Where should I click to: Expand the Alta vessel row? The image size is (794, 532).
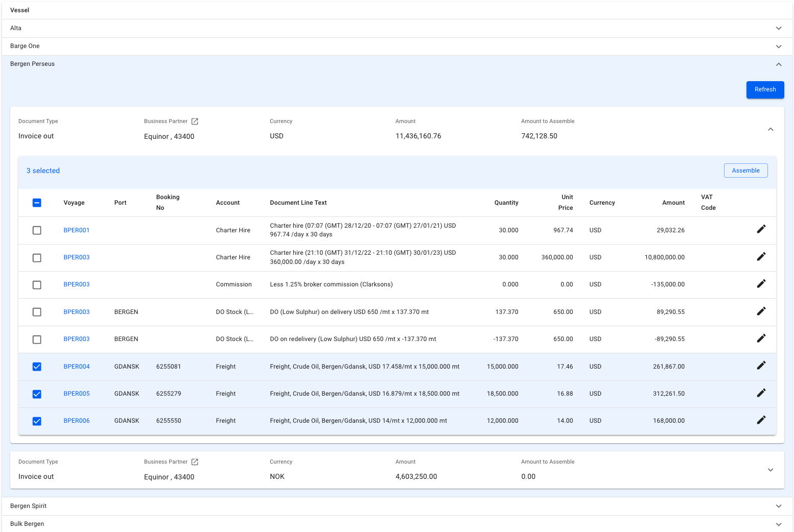[x=778, y=29]
